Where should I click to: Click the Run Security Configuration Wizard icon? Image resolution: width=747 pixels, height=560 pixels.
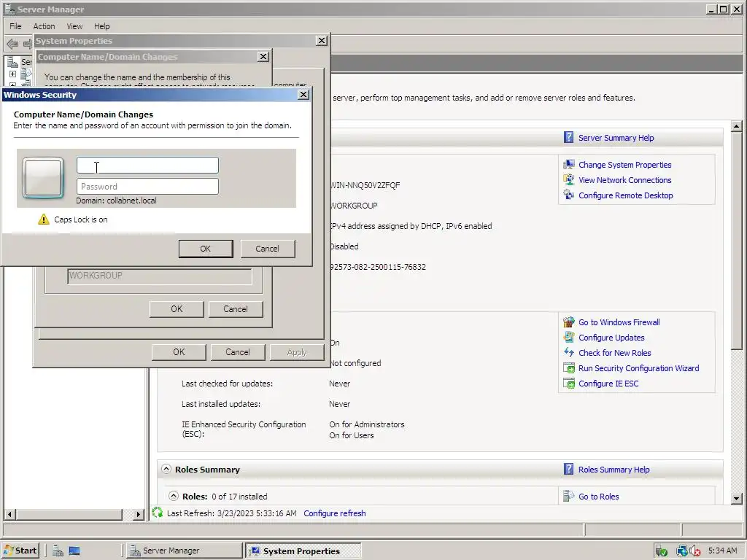[569, 368]
